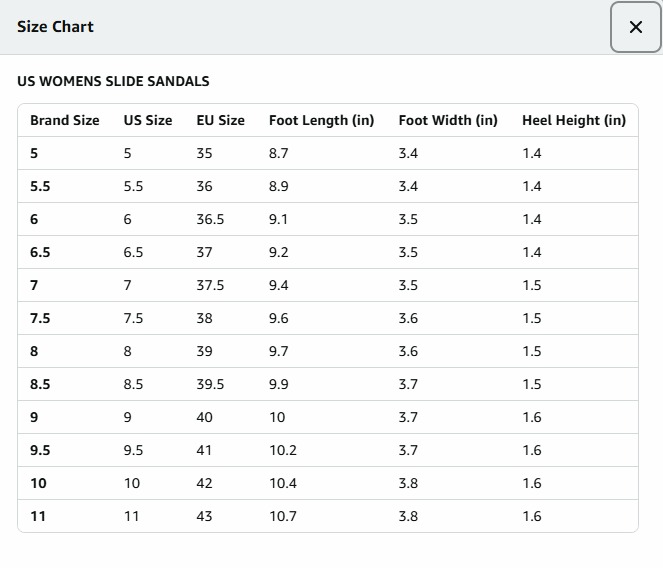Select the Foot Length (in) column header
This screenshot has width=663, height=568.
[x=321, y=120]
